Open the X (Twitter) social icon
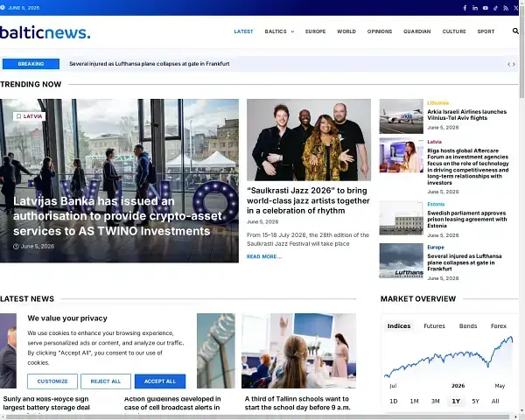This screenshot has height=420, width=525. click(x=516, y=8)
